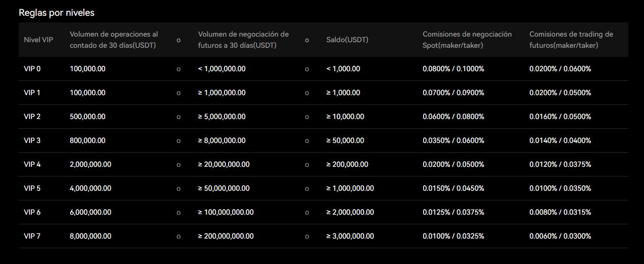The image size is (644, 264).
Task: Click VIP 5 balance ≥ 1,000,000.00
Action: [350, 188]
